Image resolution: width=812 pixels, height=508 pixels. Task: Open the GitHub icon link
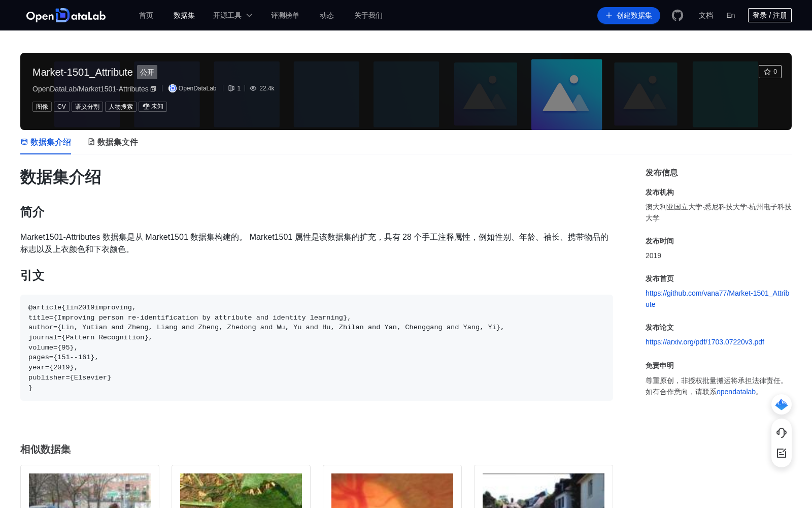(x=677, y=15)
